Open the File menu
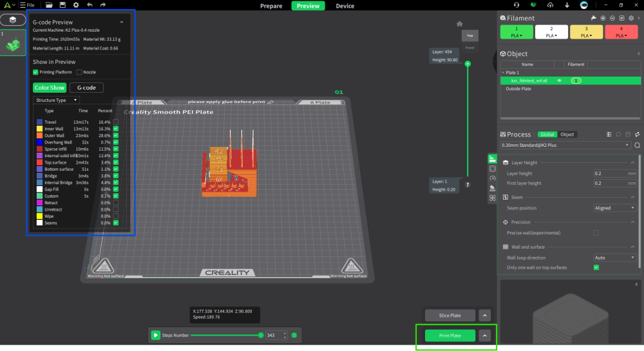The width and height of the screenshot is (644, 351). point(27,5)
